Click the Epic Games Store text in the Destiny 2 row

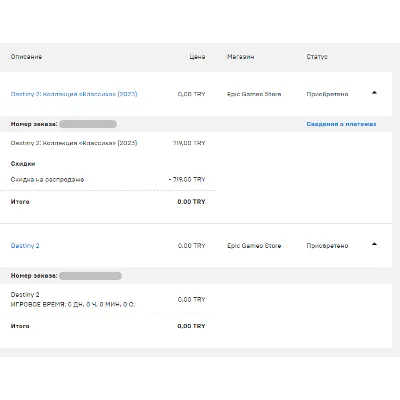pyautogui.click(x=254, y=246)
